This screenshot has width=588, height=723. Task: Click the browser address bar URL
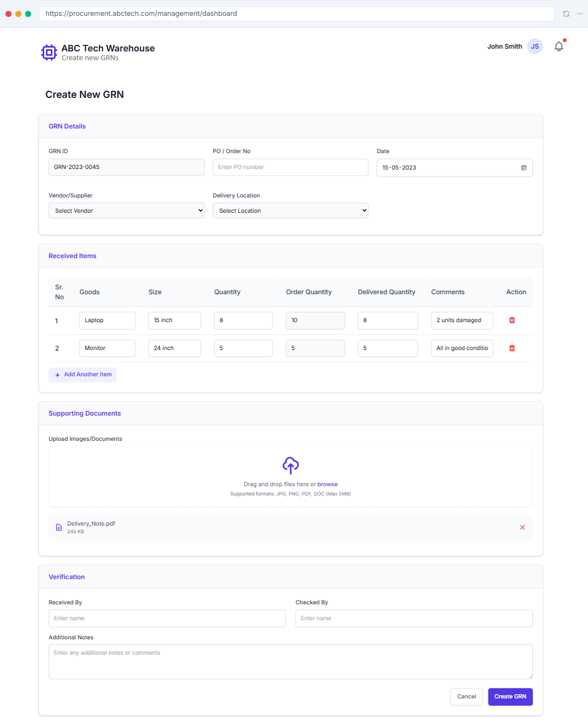tap(297, 14)
